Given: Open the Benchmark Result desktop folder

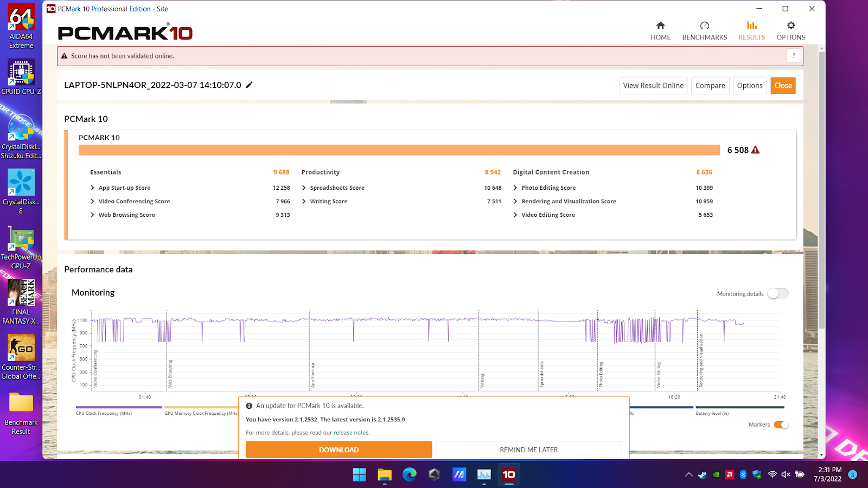Looking at the screenshot, I should click(x=21, y=413).
